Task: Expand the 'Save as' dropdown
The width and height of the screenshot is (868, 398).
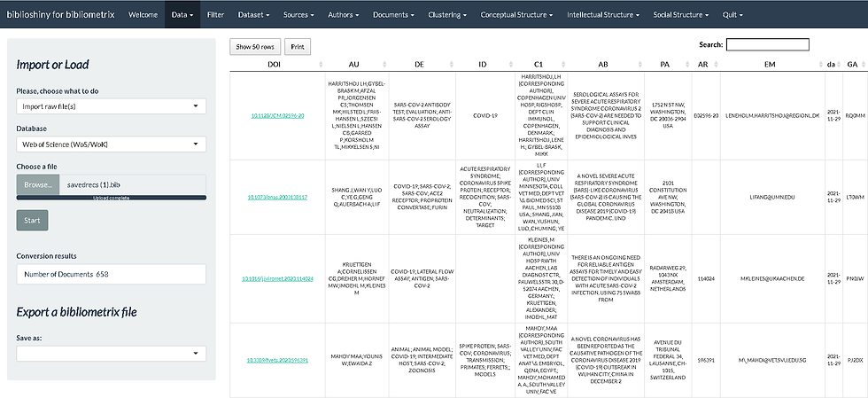Action: point(112,353)
